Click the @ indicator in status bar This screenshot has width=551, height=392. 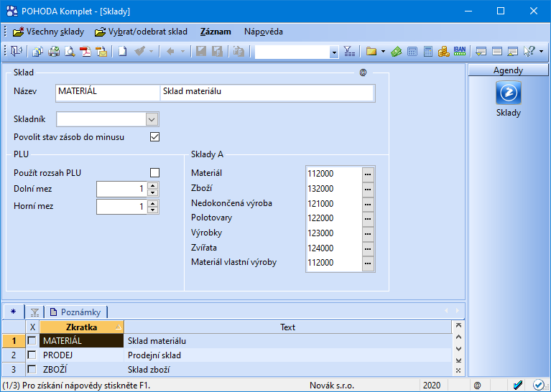[477, 386]
